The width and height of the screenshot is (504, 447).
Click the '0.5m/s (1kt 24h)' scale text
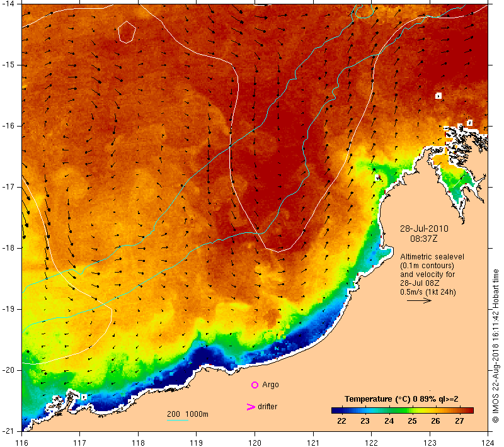click(428, 292)
